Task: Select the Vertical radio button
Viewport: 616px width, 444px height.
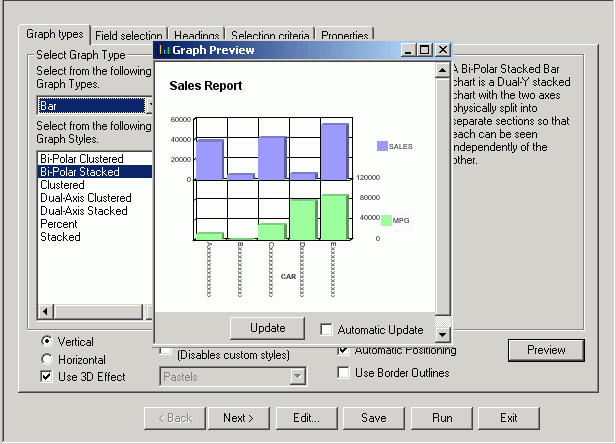Action: (47, 341)
